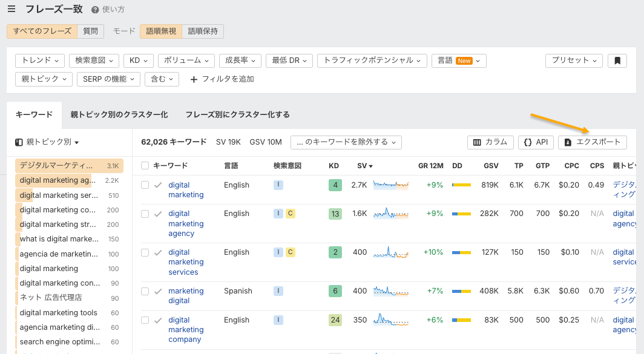The width and height of the screenshot is (644, 354).
Task: Select ネット 広告代理店 in topic list
Action: pos(50,298)
